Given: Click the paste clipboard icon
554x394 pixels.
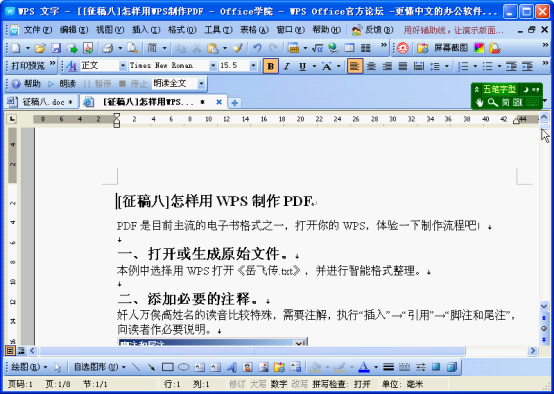Looking at the screenshot, I should click(213, 48).
